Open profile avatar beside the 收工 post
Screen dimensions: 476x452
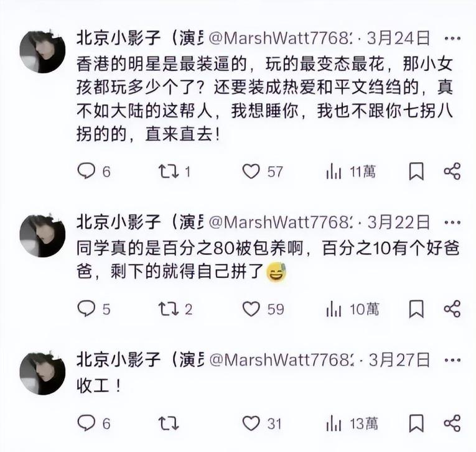point(42,373)
